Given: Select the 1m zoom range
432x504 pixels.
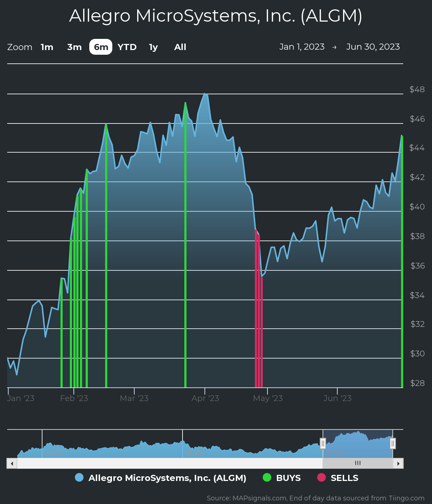Looking at the screenshot, I should pos(47,47).
